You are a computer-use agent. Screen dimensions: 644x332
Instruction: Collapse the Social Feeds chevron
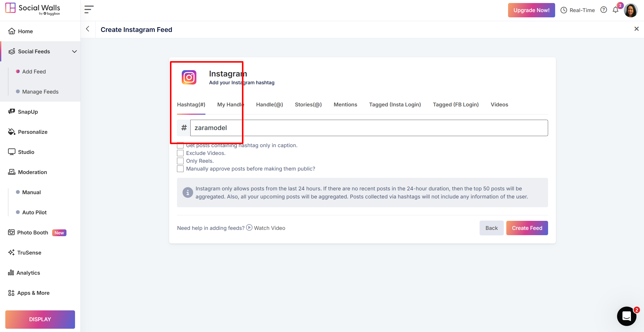(74, 52)
